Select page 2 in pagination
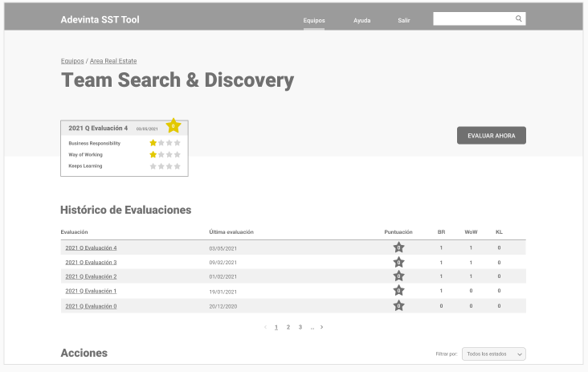This screenshot has height=372, width=588. (288, 327)
